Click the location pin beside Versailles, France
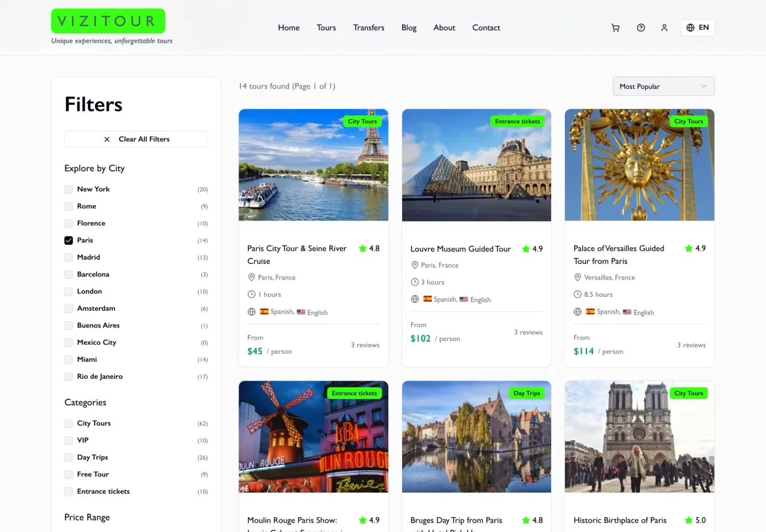766x532 pixels. pyautogui.click(x=577, y=278)
